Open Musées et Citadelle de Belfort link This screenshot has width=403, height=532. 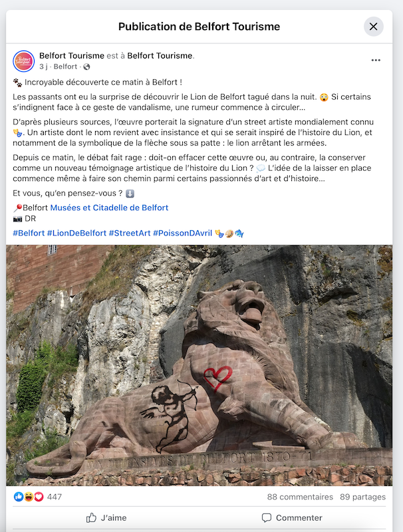coord(109,207)
